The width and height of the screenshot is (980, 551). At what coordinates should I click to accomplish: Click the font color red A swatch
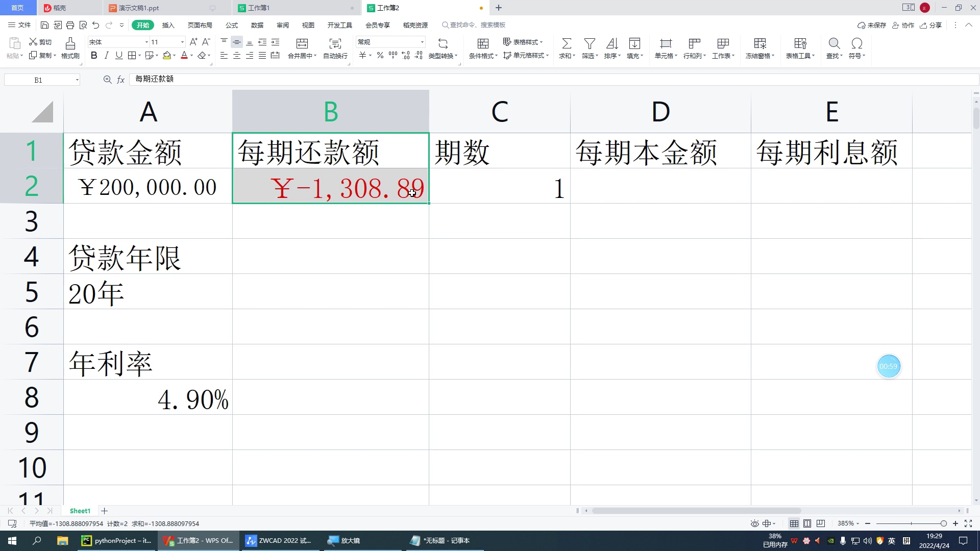click(184, 56)
